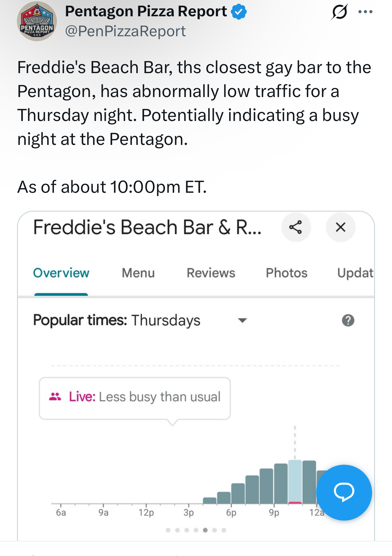Open the partially visible Updates tab
Image resolution: width=392 pixels, height=556 pixels.
(355, 273)
